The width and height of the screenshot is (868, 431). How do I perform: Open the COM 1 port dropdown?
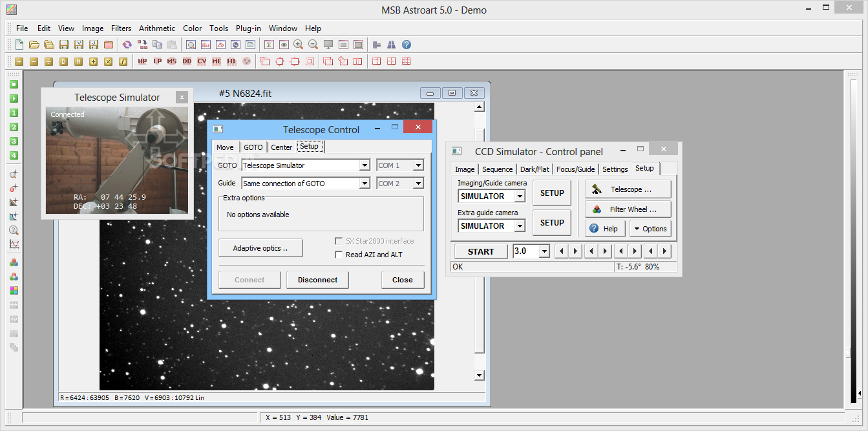418,165
